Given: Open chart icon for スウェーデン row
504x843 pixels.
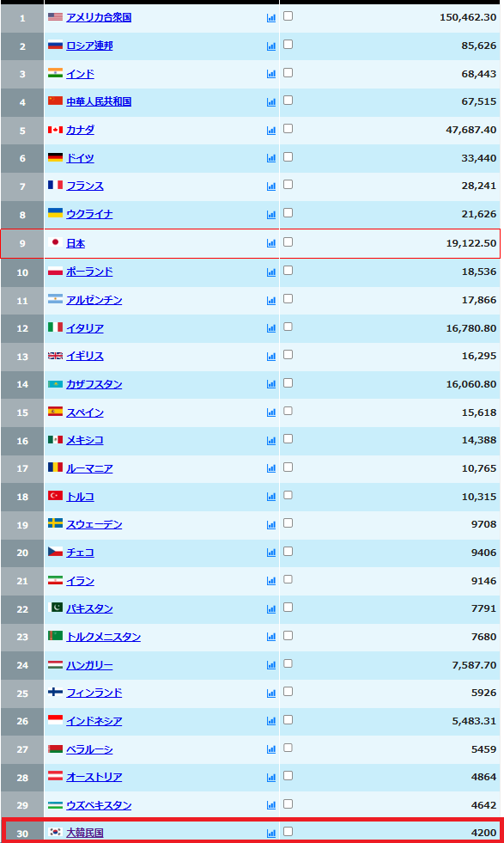Looking at the screenshot, I should (x=270, y=525).
